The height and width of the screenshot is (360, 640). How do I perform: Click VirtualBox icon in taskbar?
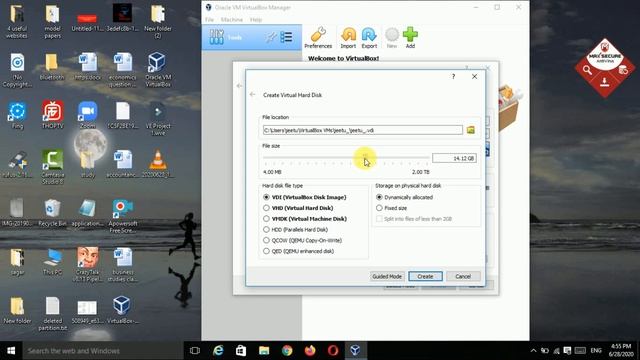pyautogui.click(x=356, y=350)
